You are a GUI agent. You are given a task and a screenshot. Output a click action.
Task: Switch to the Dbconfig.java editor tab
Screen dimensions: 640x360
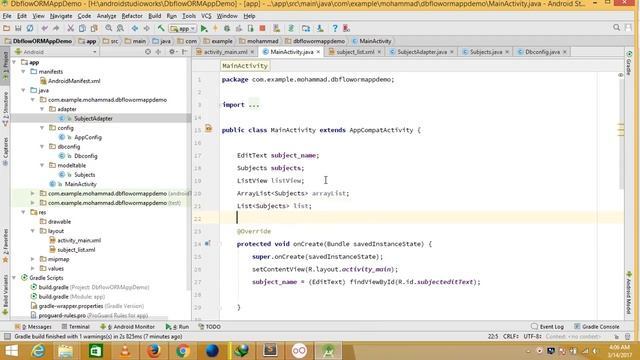(542, 52)
